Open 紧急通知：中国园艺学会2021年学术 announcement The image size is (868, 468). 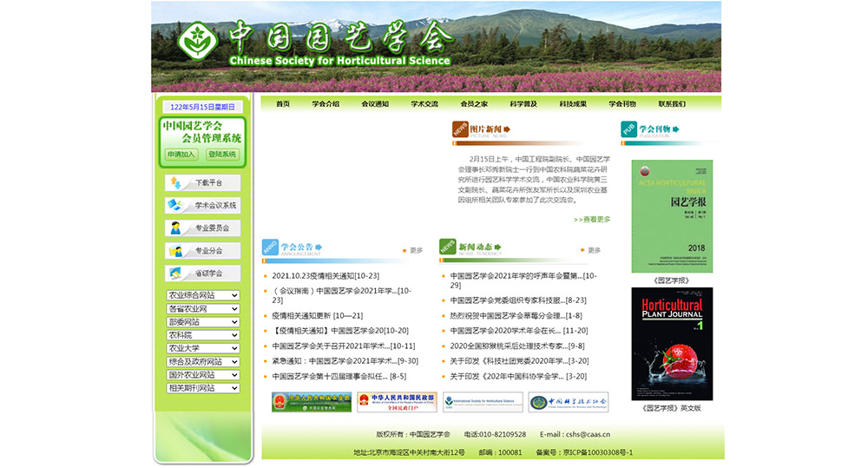(345, 361)
